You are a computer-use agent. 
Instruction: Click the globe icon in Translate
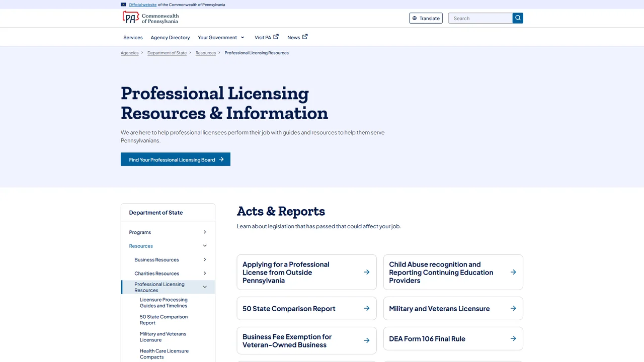415,18
